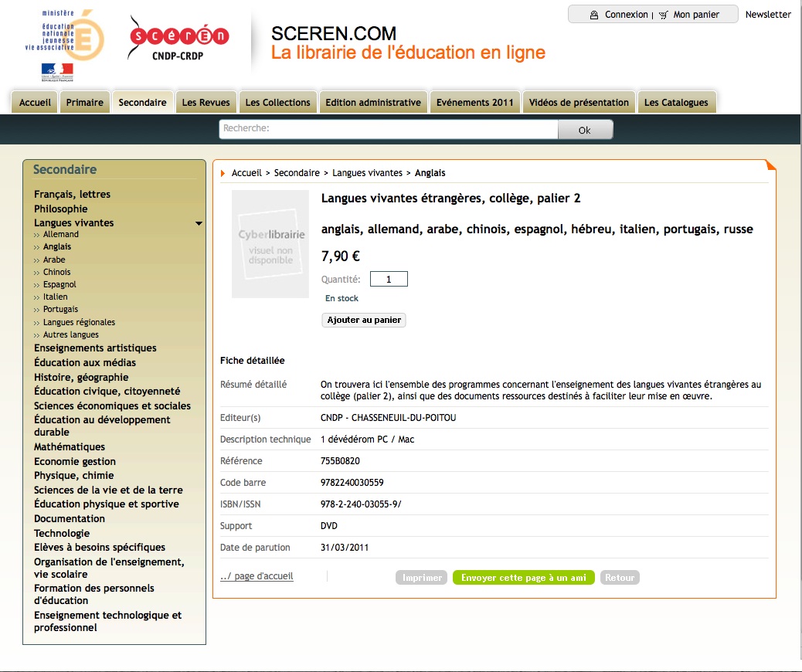Click Envoyer cette page à un ami
Image resolution: width=802 pixels, height=672 pixels.
(524, 578)
